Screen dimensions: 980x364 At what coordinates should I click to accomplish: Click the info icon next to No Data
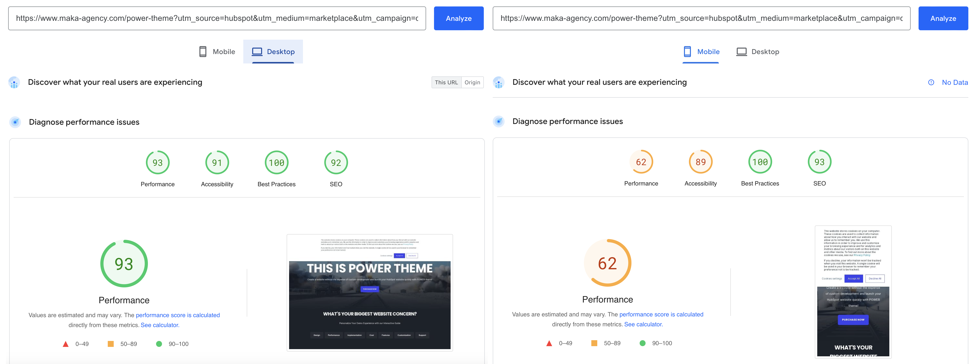click(x=931, y=82)
